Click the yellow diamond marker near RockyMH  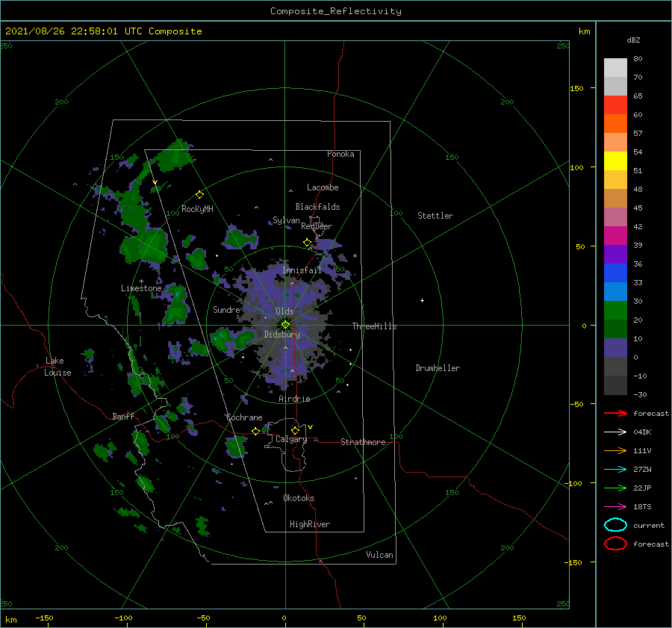pyautogui.click(x=199, y=195)
